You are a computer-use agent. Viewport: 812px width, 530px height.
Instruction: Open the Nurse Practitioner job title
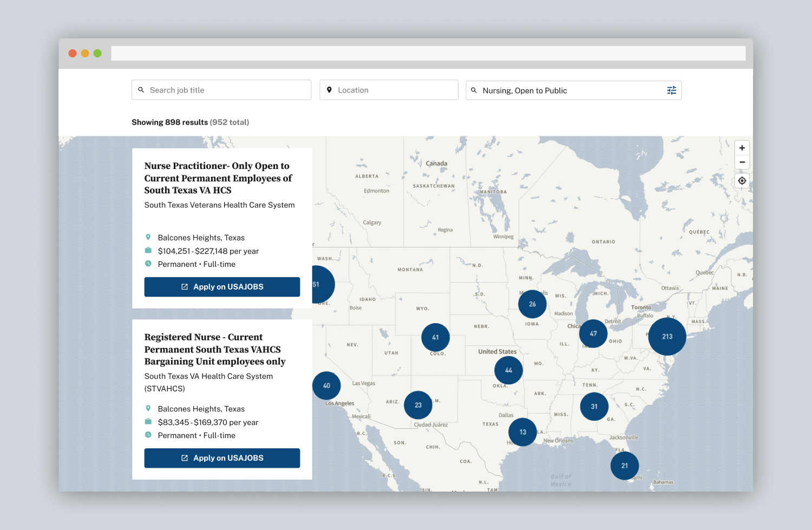click(218, 178)
